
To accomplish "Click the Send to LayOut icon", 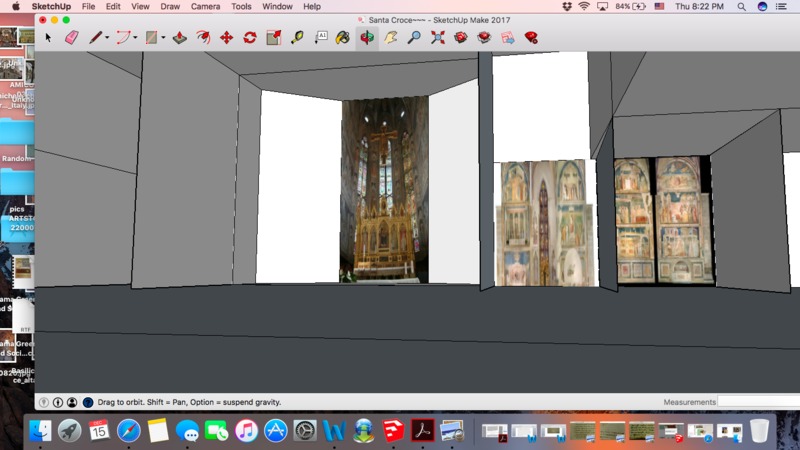I will (508, 37).
